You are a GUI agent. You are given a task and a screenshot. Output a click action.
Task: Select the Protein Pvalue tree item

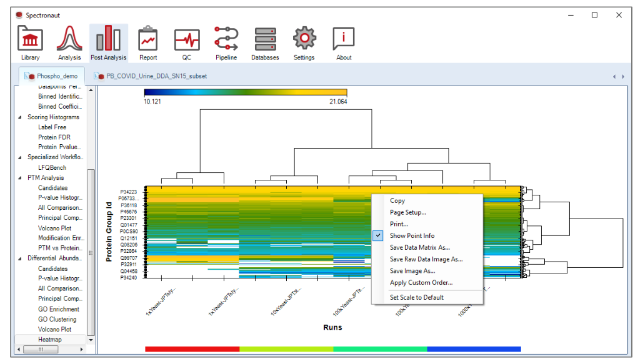59,147
